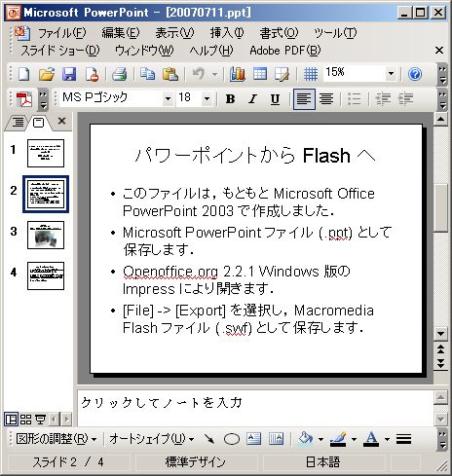
Task: Open Tables and Borders tool icon
Action: pyautogui.click(x=282, y=74)
